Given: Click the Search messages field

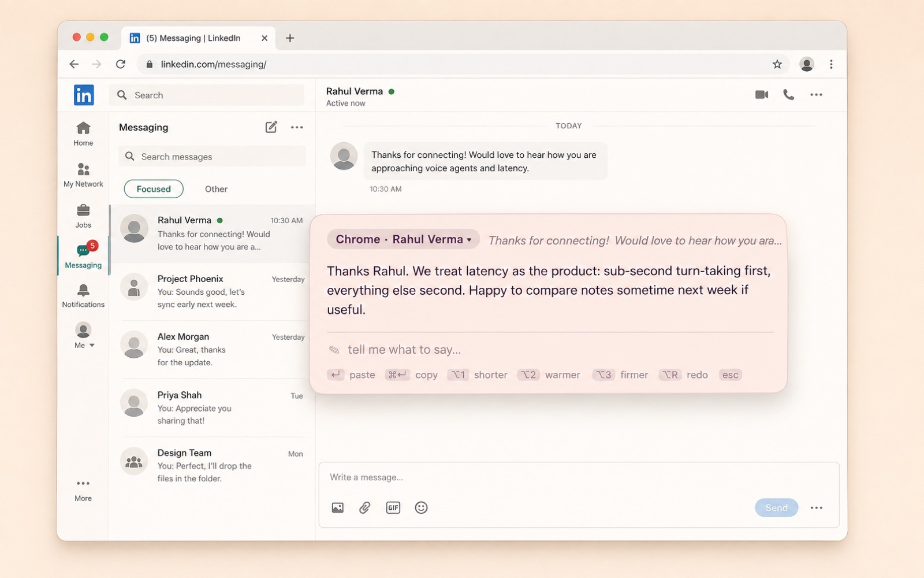Looking at the screenshot, I should 213,157.
